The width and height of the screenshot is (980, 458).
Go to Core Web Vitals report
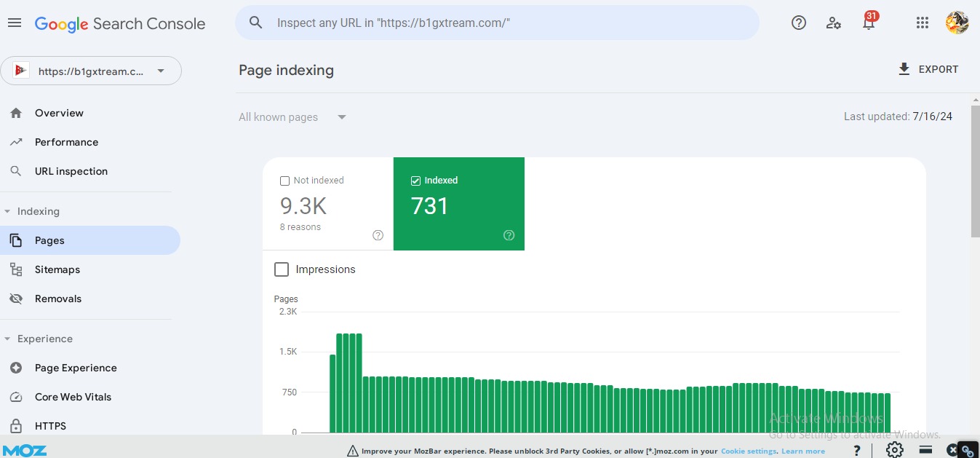73,397
